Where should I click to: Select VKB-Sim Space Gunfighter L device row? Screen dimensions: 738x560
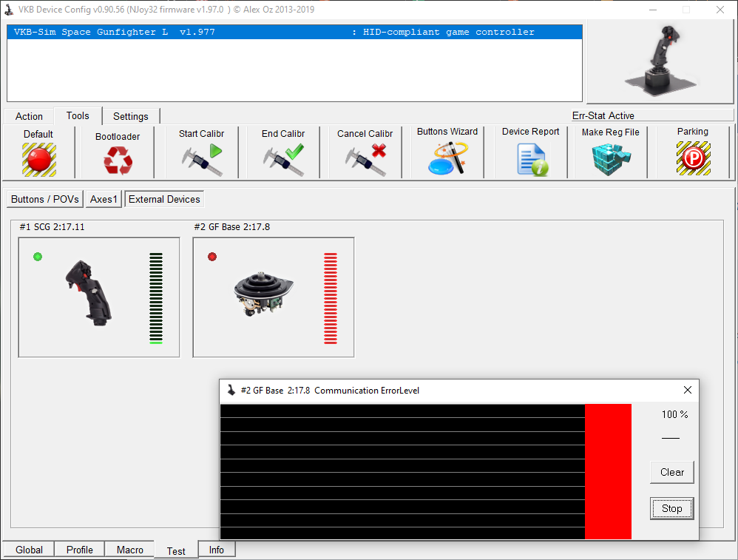pos(294,32)
